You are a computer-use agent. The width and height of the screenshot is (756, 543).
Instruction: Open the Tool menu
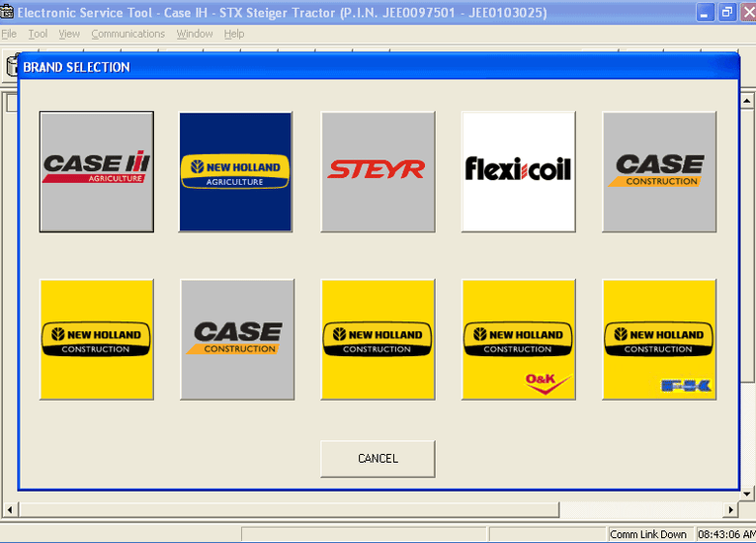pos(38,34)
